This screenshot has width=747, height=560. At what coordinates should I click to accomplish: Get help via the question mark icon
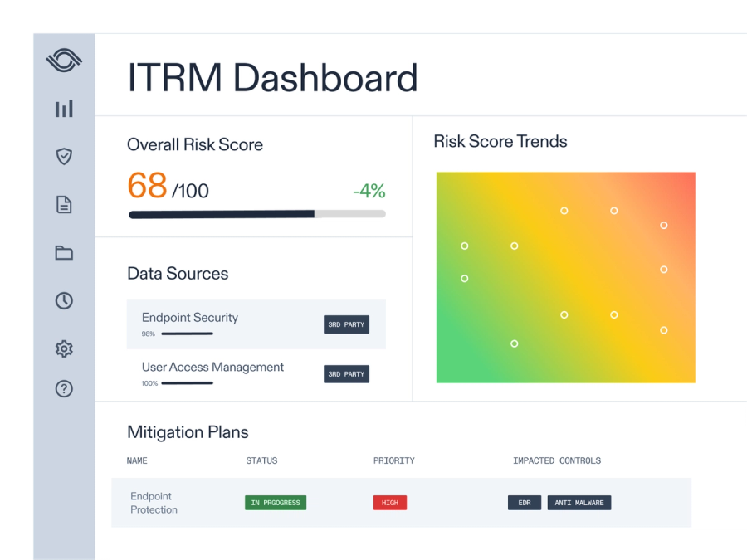click(x=64, y=388)
